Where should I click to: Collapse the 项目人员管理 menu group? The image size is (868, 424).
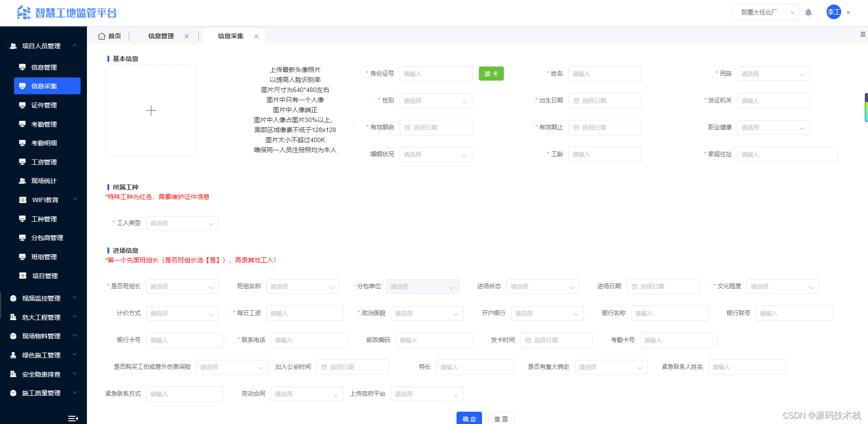click(x=43, y=46)
